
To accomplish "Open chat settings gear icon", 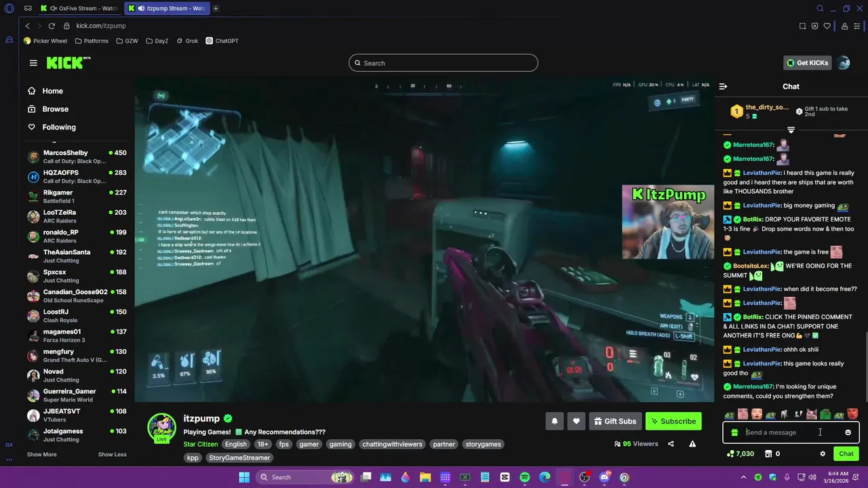I will coord(823,453).
